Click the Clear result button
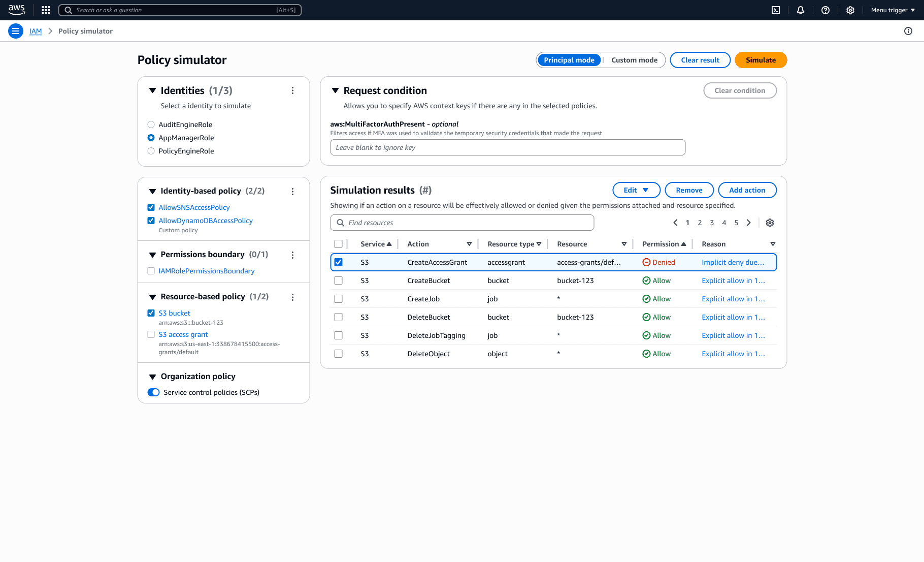Viewport: 924px width, 562px height. (700, 60)
